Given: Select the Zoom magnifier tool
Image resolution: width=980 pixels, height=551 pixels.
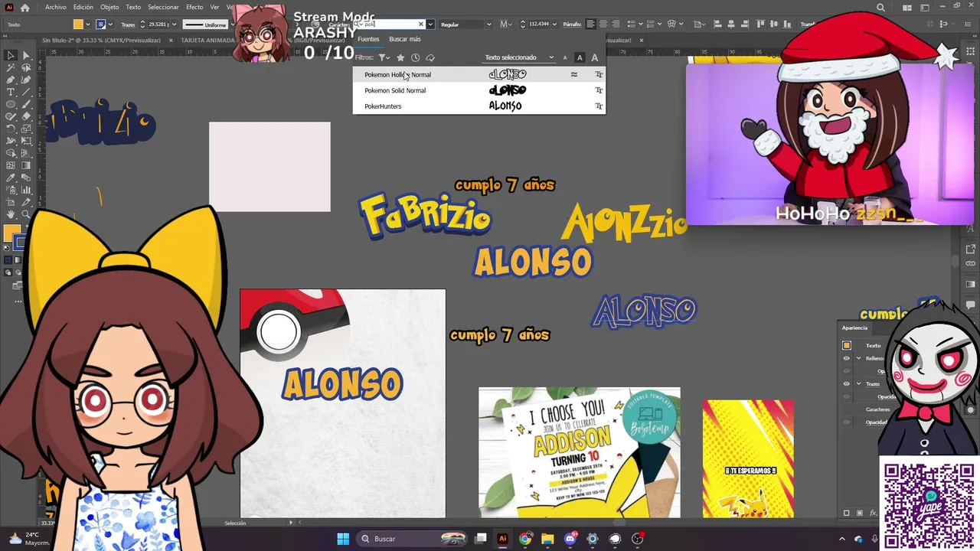Looking at the screenshot, I should (25, 214).
